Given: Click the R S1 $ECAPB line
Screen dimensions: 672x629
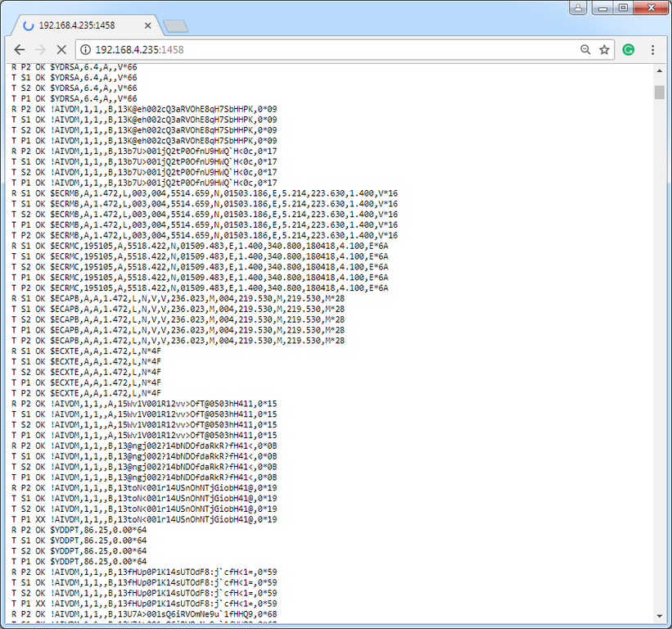Looking at the screenshot, I should tap(178, 298).
